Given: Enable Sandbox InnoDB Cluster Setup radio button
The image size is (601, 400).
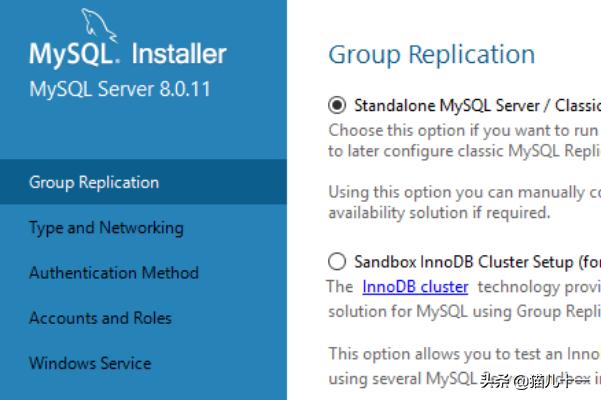Looking at the screenshot, I should (x=337, y=262).
